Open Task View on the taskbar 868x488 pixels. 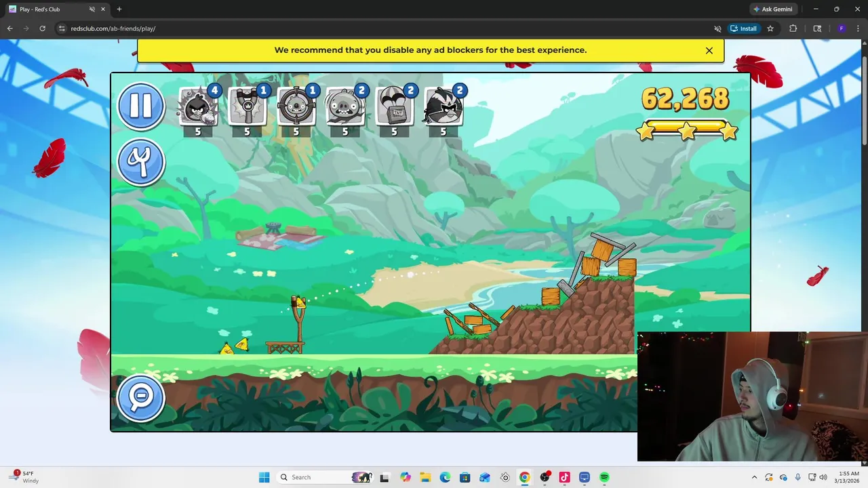coord(384,477)
